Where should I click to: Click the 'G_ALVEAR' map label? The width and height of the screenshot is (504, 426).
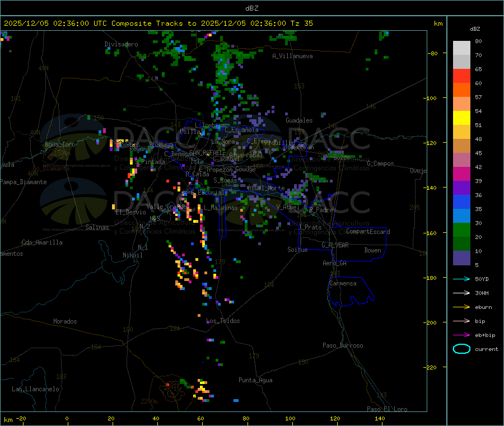[x=335, y=245]
